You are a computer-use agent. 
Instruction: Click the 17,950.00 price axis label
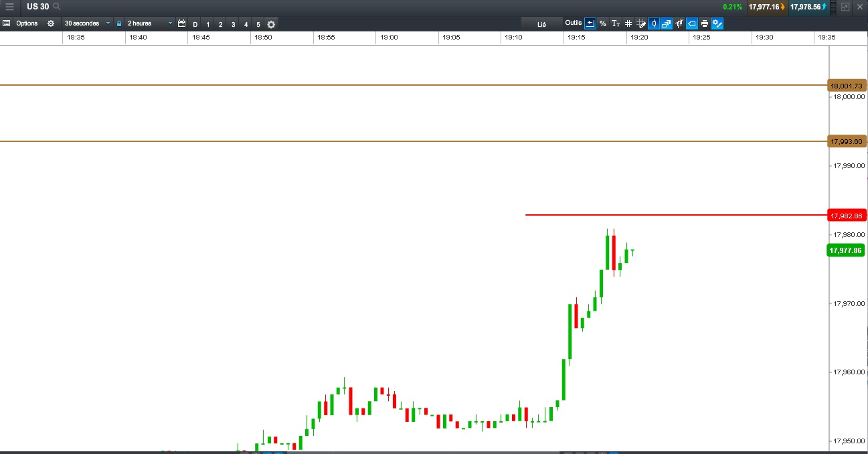849,441
